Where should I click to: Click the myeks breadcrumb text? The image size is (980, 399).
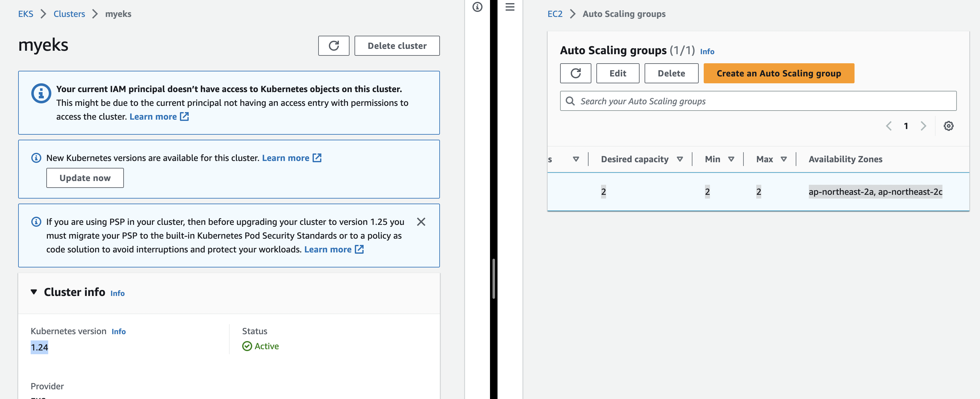(x=118, y=14)
